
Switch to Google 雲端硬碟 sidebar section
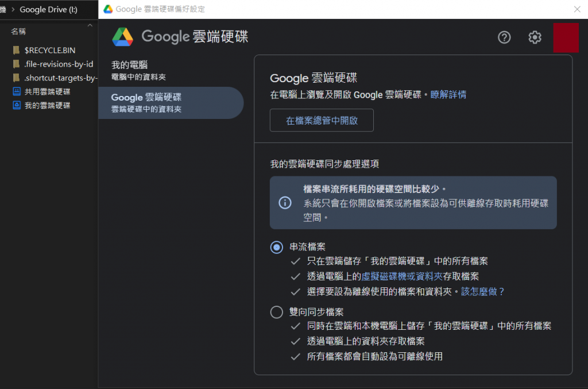[171, 103]
